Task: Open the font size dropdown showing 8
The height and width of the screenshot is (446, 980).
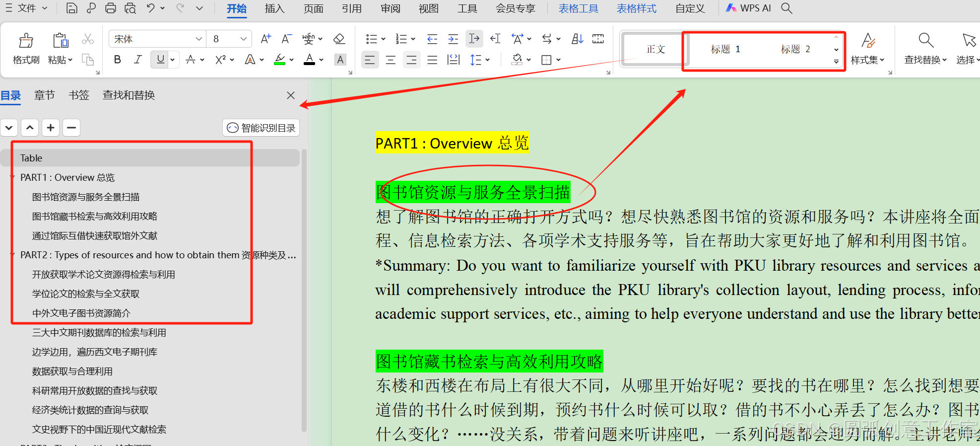Action: [243, 39]
